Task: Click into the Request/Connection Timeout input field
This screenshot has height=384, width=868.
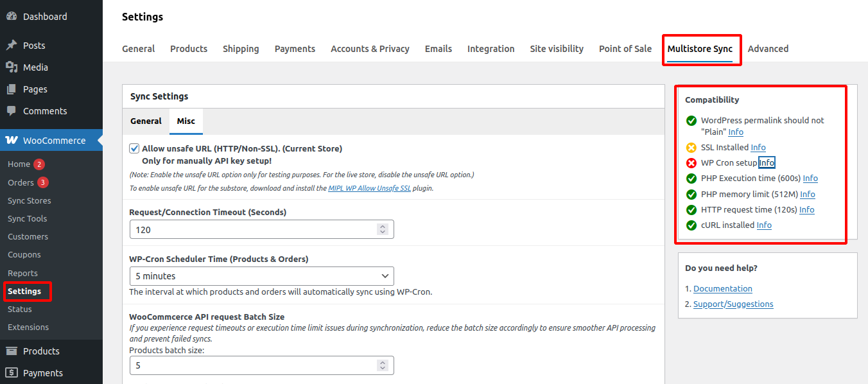Action: (250, 229)
